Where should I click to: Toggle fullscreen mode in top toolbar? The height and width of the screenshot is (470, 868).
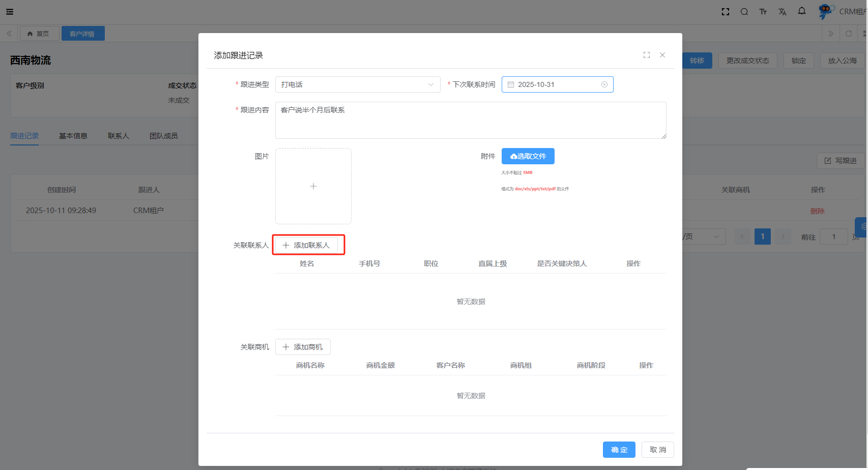coord(725,12)
